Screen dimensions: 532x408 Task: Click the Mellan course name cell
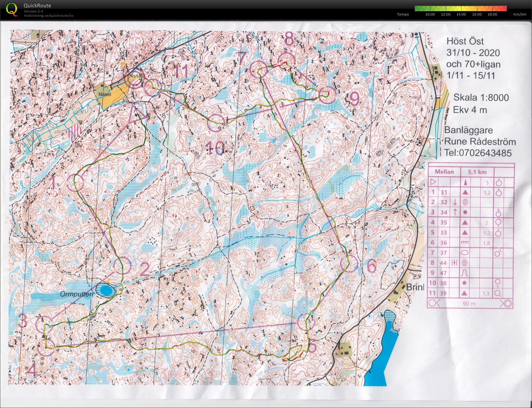[x=444, y=172]
